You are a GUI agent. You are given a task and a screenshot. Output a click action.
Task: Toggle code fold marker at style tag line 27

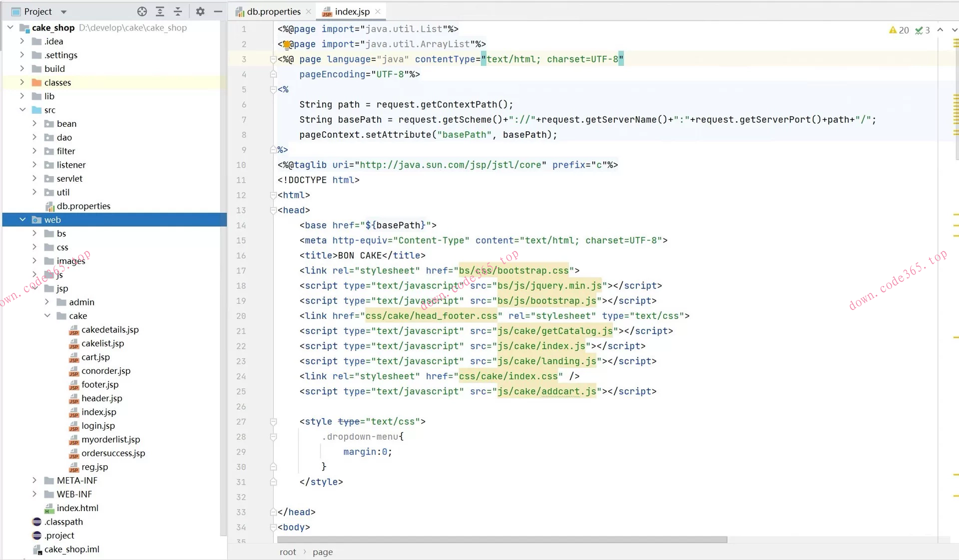[273, 422]
